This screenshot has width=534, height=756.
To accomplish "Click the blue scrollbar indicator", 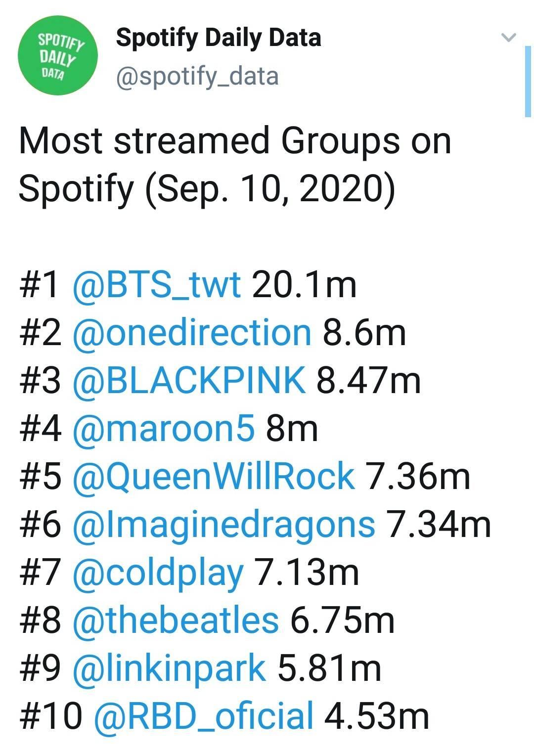I will (x=528, y=81).
